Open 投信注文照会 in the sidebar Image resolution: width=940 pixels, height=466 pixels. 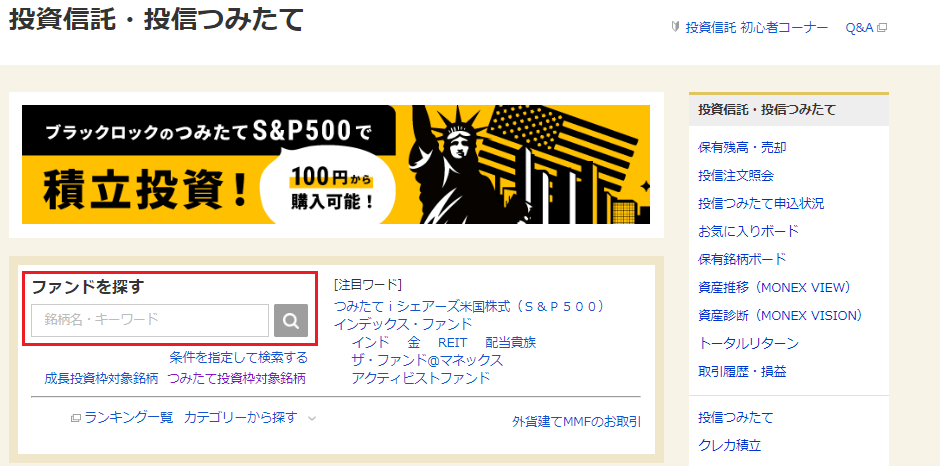pyautogui.click(x=736, y=176)
